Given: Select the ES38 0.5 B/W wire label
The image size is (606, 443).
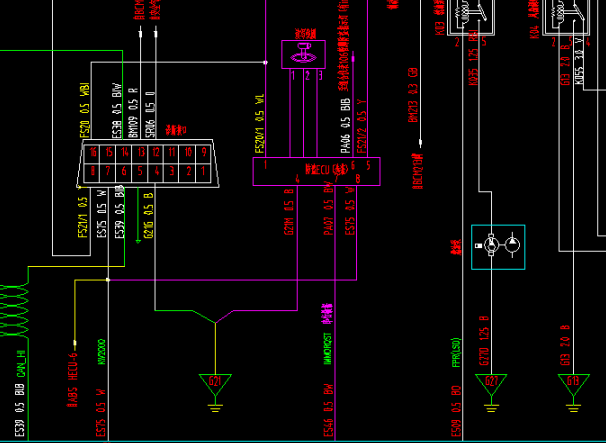Looking at the screenshot, I should pyautogui.click(x=117, y=111).
